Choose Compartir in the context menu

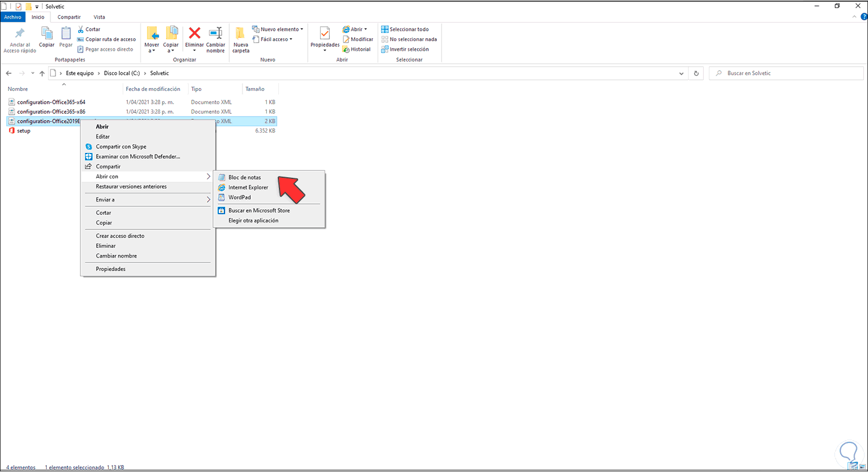pyautogui.click(x=148, y=166)
